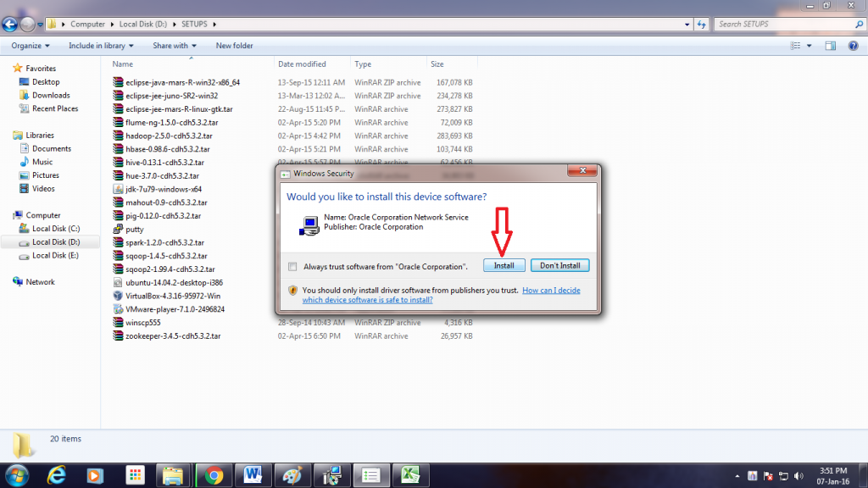Open recent pages dropdown next to Forward arrow
This screenshot has width=868, height=488.
(x=41, y=25)
